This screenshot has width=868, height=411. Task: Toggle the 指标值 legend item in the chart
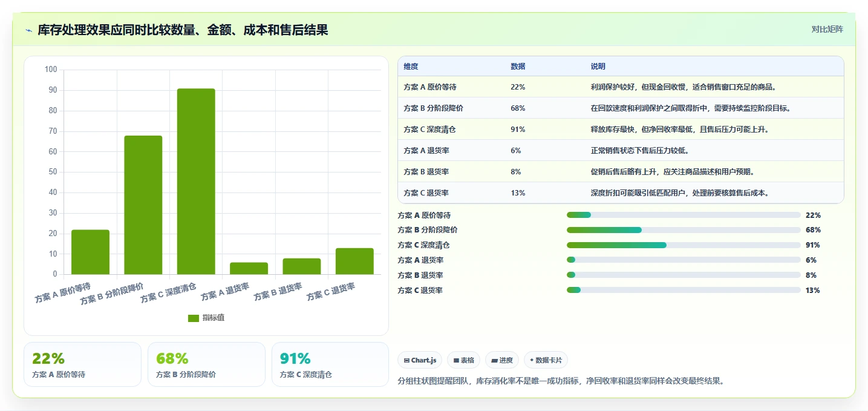(206, 318)
